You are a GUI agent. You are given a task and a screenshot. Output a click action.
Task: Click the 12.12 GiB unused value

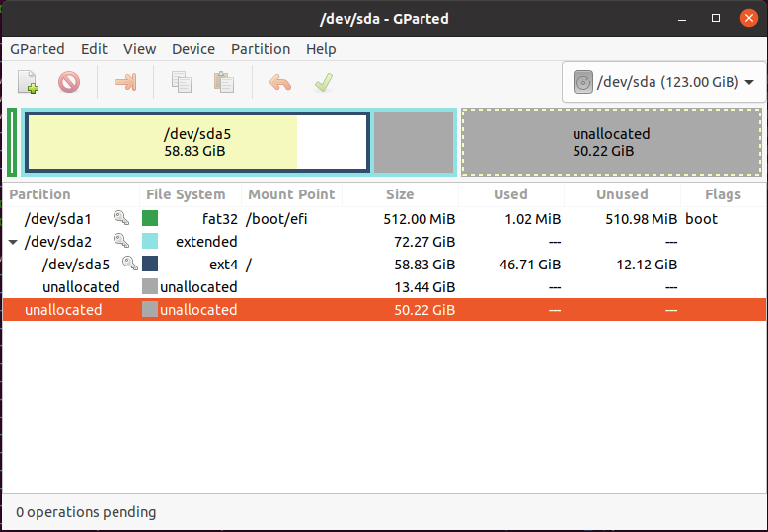(647, 265)
